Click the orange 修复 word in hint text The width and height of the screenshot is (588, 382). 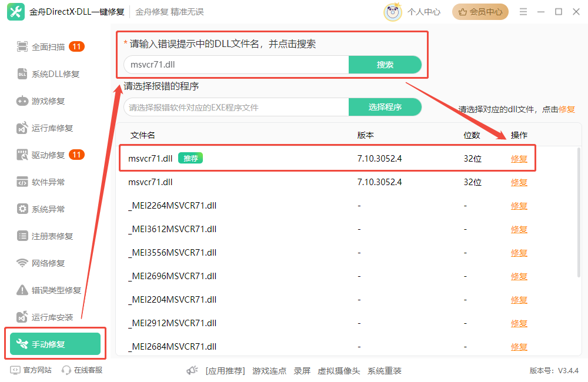[567, 109]
